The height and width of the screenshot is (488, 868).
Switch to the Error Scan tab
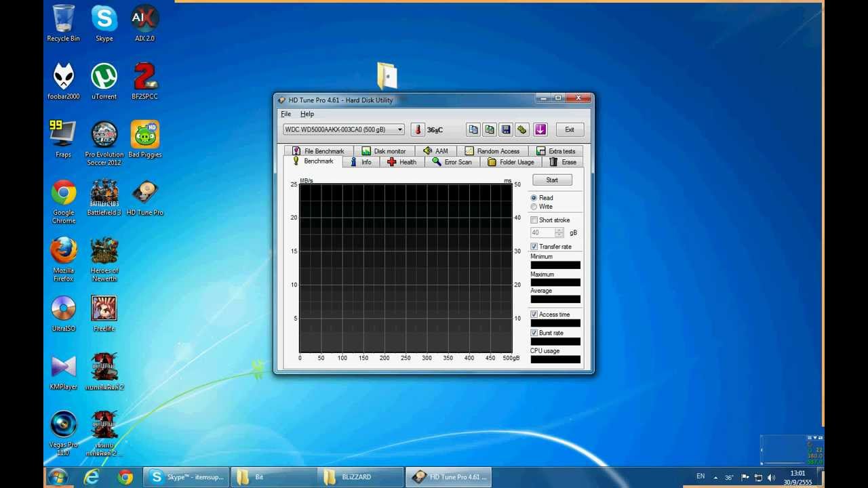[452, 162]
